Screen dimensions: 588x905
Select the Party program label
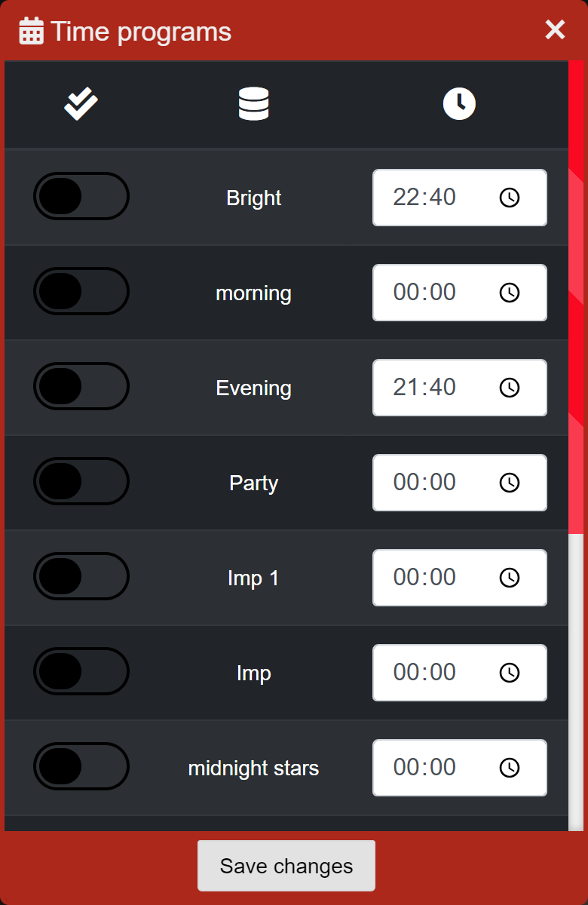pyautogui.click(x=253, y=483)
